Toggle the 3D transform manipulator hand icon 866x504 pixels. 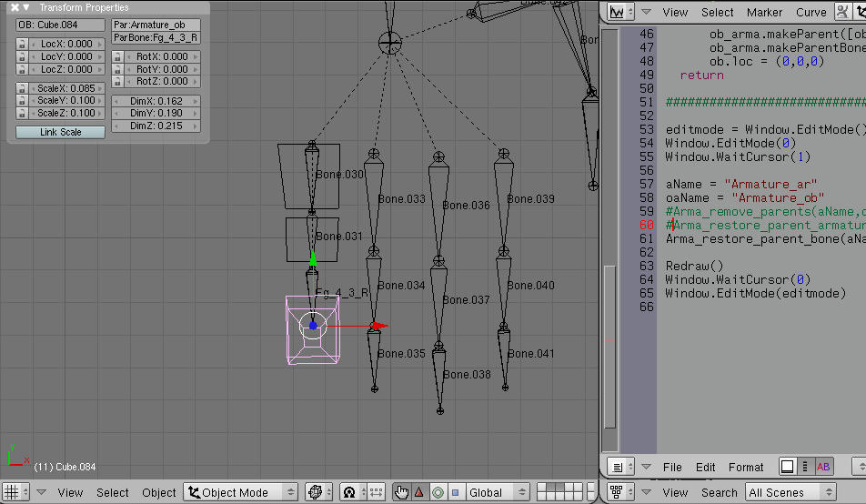click(x=401, y=492)
